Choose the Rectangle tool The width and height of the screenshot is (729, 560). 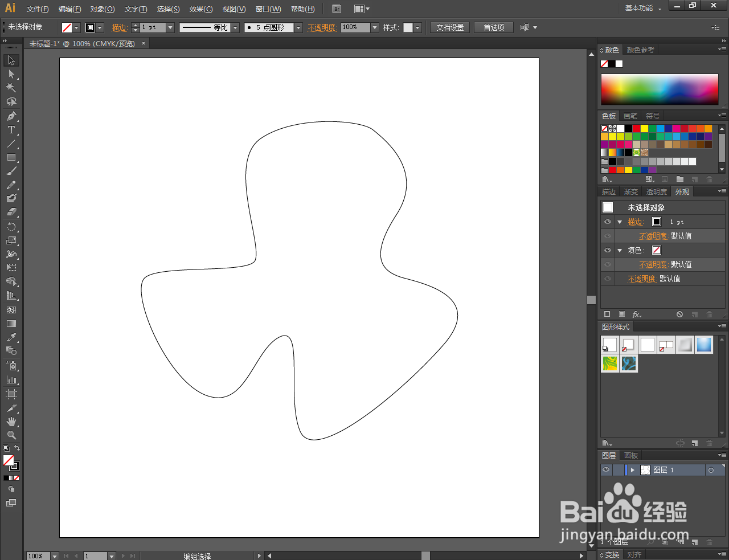tap(11, 157)
